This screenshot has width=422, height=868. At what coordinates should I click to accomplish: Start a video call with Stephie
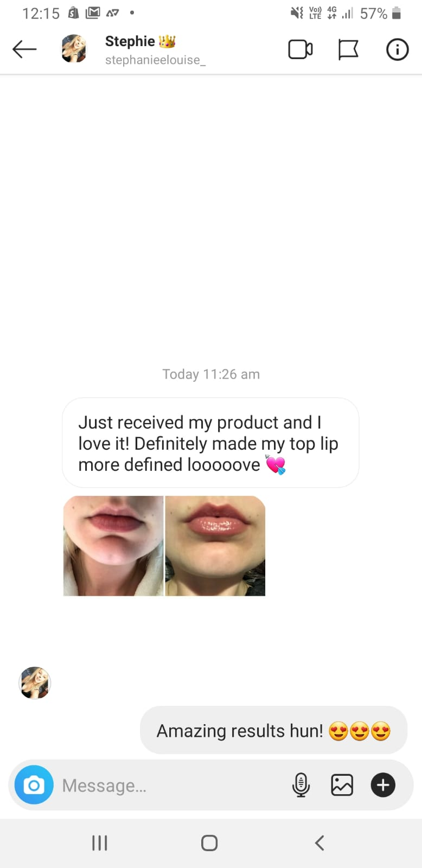300,49
